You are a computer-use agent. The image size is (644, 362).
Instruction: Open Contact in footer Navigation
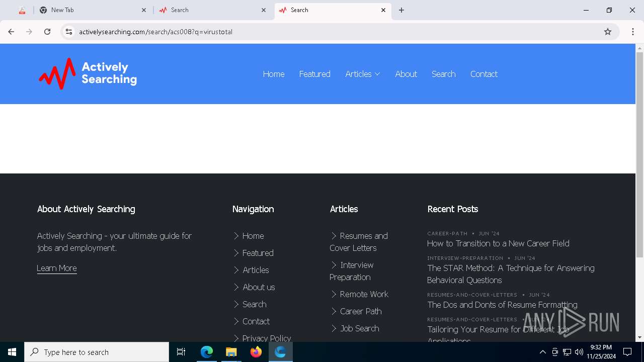click(256, 321)
